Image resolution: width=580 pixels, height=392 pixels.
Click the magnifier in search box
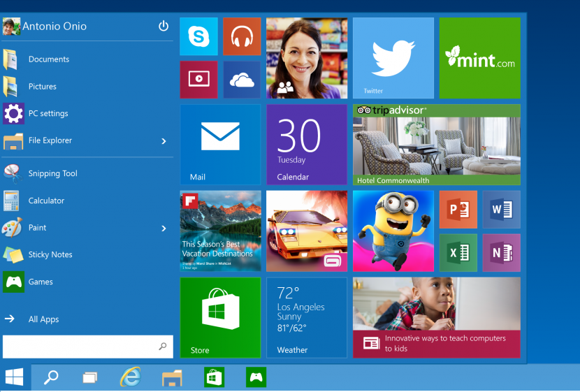(163, 347)
